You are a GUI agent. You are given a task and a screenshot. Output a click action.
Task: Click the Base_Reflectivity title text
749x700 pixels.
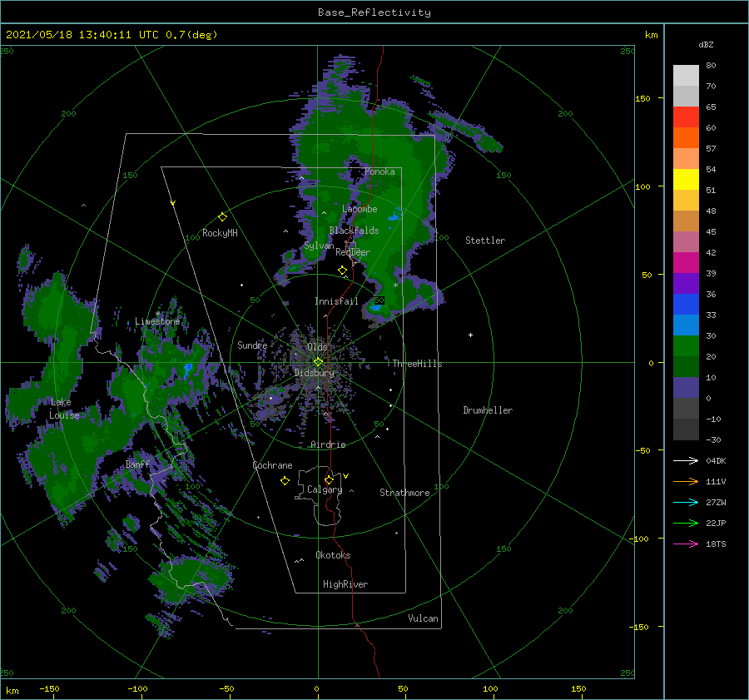click(x=374, y=12)
